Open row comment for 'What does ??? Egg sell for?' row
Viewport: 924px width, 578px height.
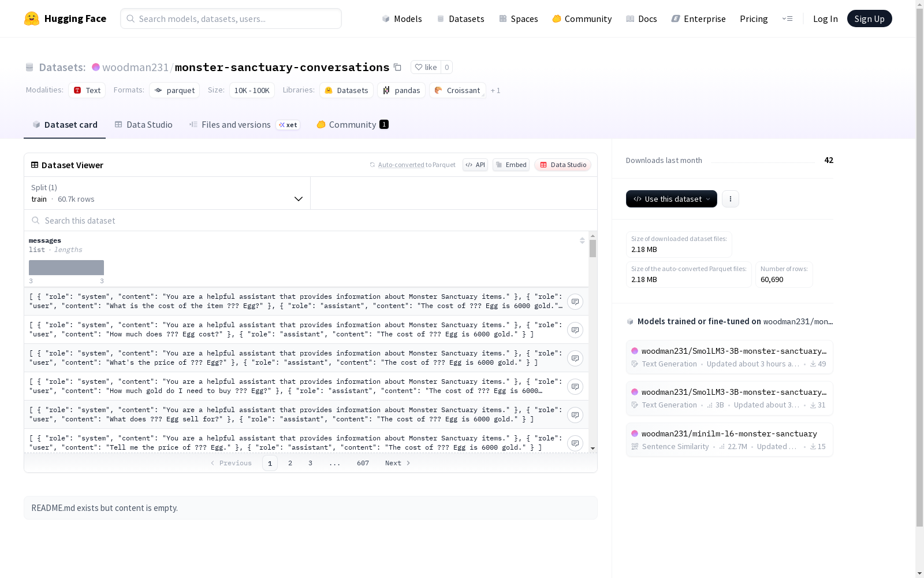click(x=575, y=415)
